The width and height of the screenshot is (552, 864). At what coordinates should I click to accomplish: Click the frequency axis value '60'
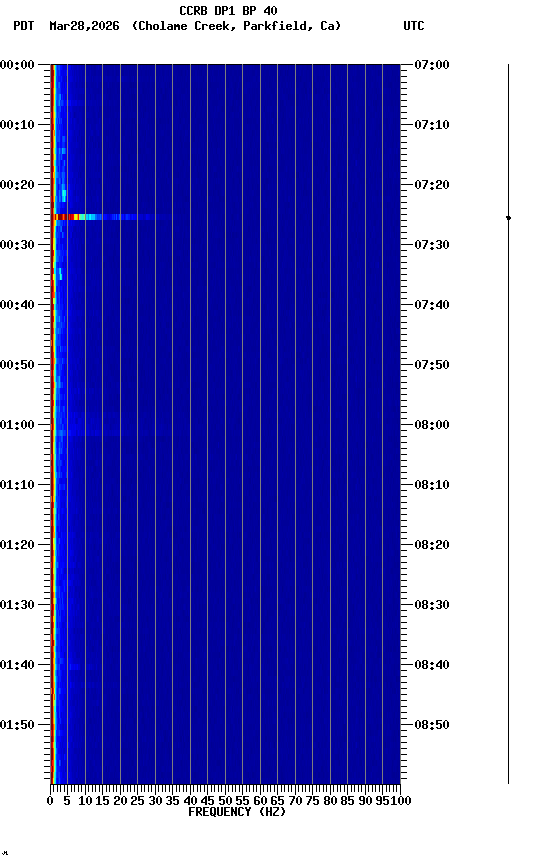tap(260, 801)
